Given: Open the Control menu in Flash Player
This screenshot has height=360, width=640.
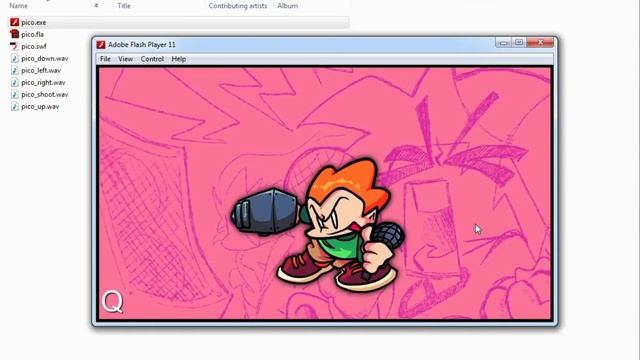Looking at the screenshot, I should click(x=152, y=59).
